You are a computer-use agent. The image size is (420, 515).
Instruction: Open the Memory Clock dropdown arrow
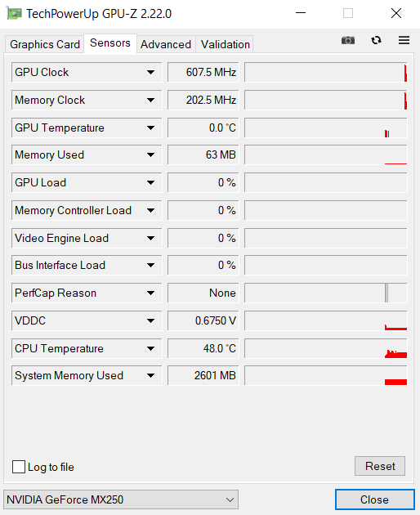(x=150, y=101)
